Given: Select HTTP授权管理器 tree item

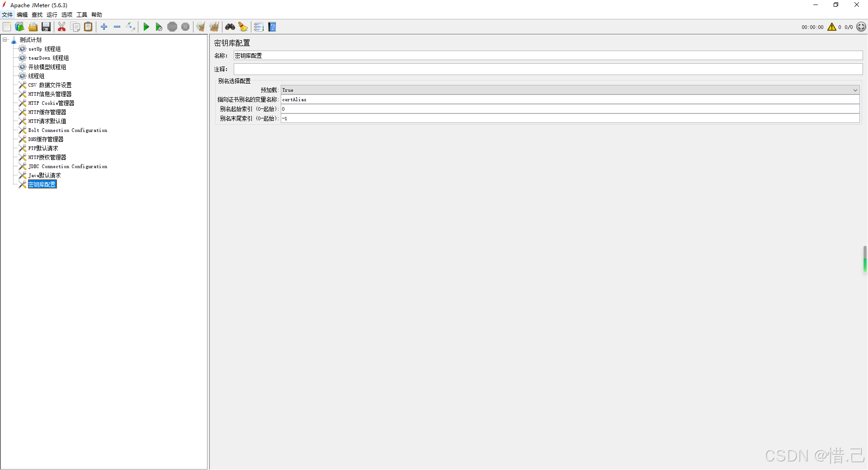Looking at the screenshot, I should pyautogui.click(x=47, y=157).
